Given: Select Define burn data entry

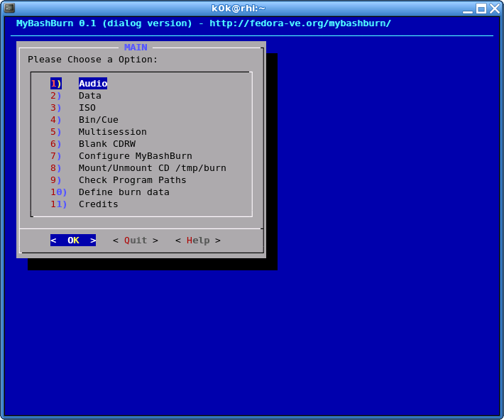Looking at the screenshot, I should (x=124, y=192).
